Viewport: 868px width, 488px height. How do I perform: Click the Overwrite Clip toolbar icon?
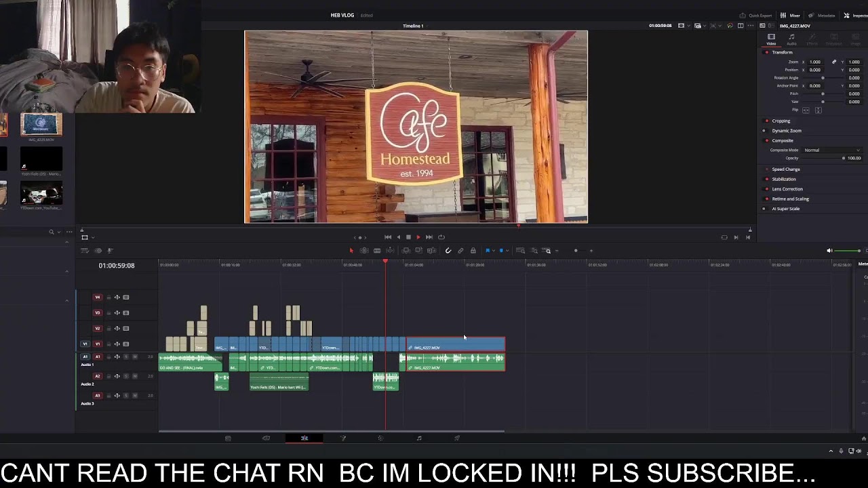coord(418,251)
